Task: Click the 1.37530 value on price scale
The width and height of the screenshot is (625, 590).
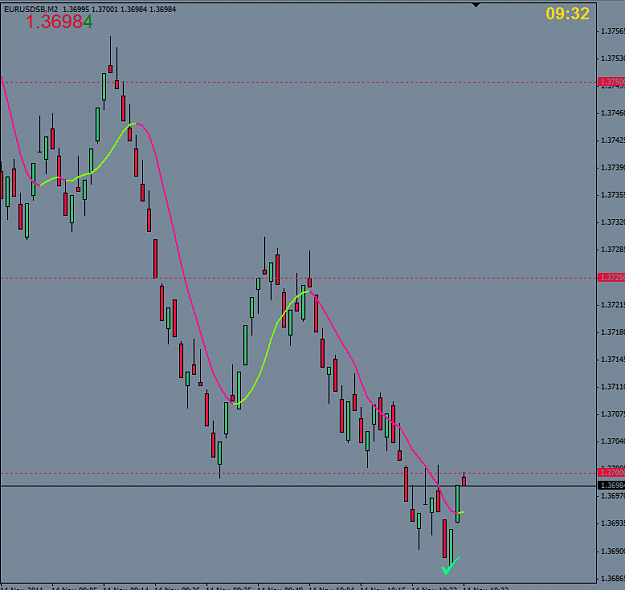Action: pos(613,58)
